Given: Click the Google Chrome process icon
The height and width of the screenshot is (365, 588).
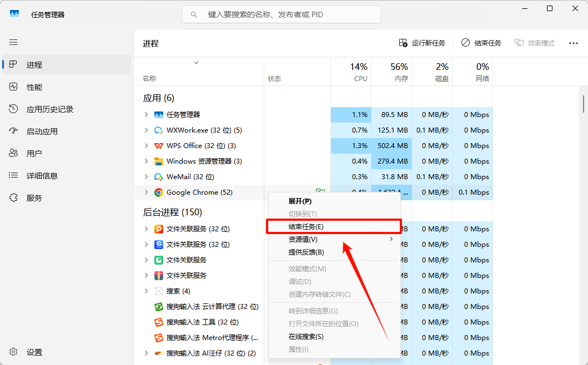Looking at the screenshot, I should pyautogui.click(x=159, y=192).
